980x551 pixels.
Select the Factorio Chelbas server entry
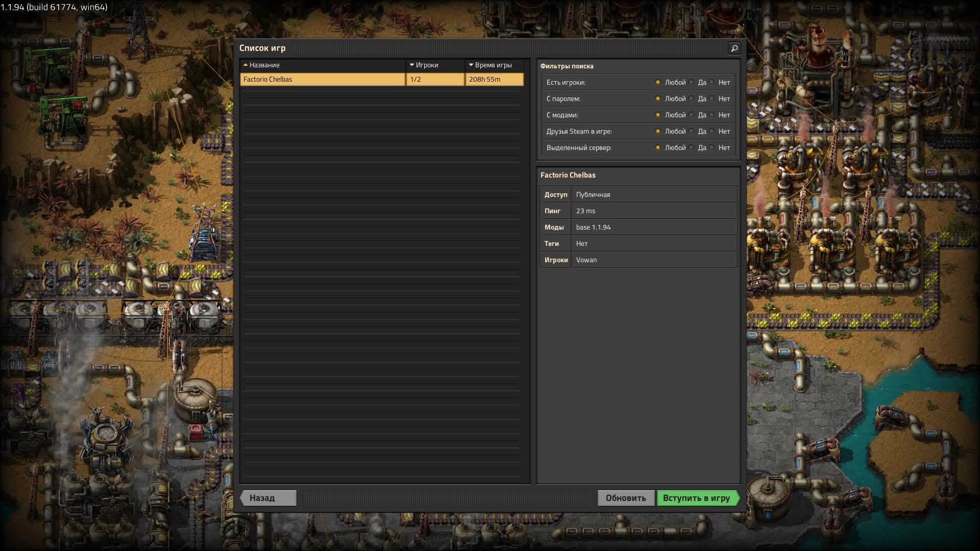(x=322, y=80)
